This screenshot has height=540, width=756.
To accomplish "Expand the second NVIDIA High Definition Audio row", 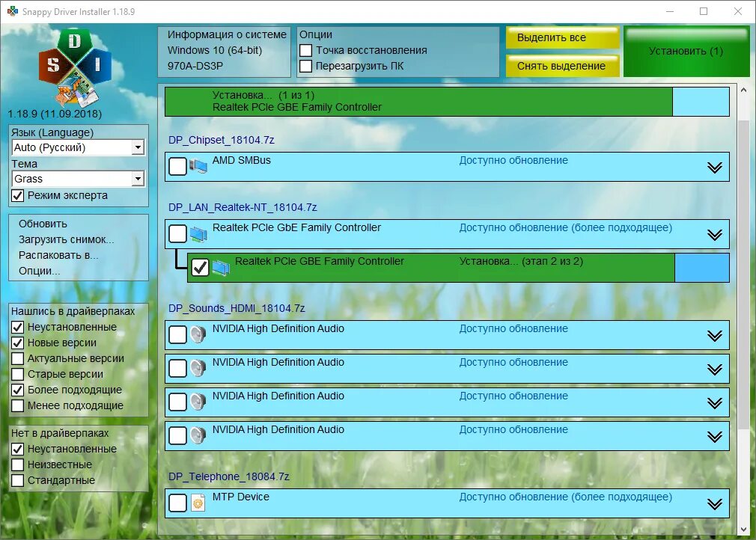I will coord(715,369).
